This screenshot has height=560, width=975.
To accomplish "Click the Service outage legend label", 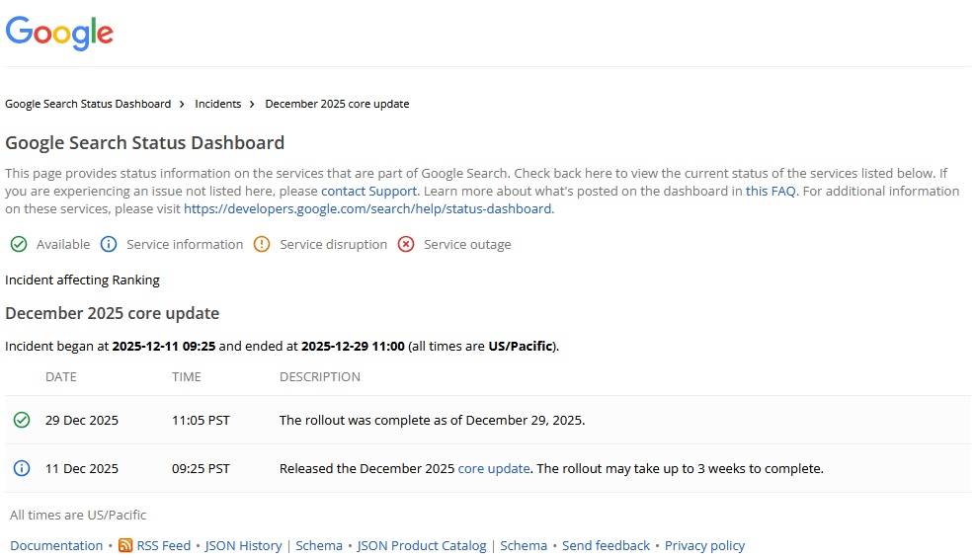I will coord(467,244).
